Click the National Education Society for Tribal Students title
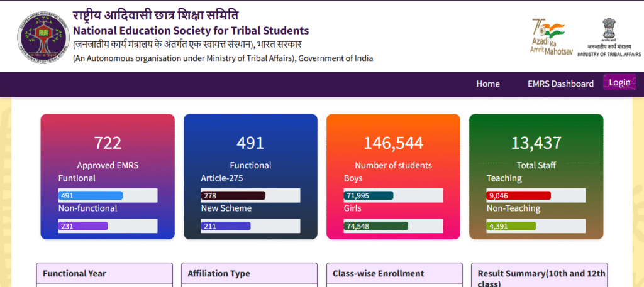This screenshot has height=287, width=644. 191,30
